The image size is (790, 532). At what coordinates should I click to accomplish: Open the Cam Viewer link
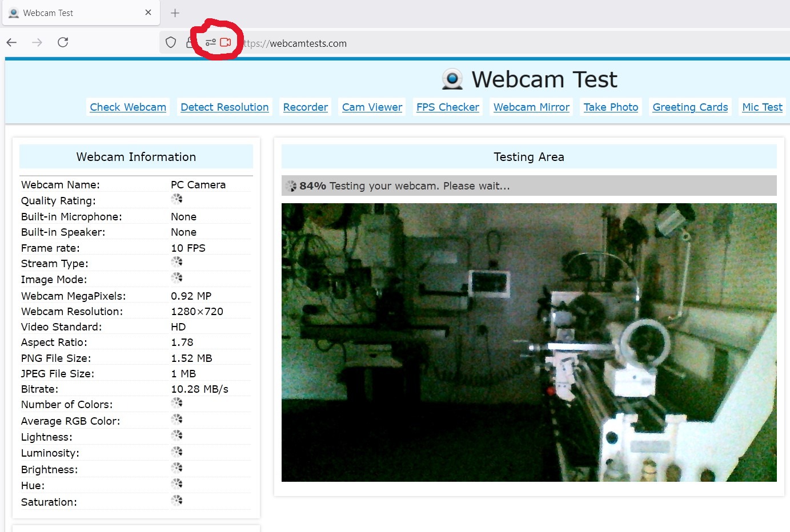point(372,107)
